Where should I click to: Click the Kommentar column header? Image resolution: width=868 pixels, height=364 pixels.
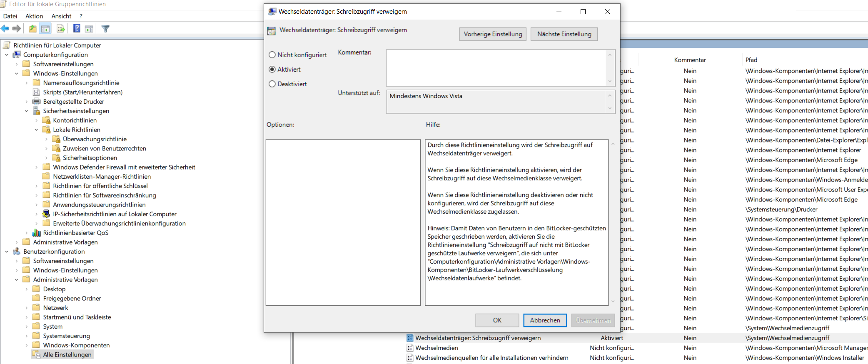pyautogui.click(x=690, y=60)
